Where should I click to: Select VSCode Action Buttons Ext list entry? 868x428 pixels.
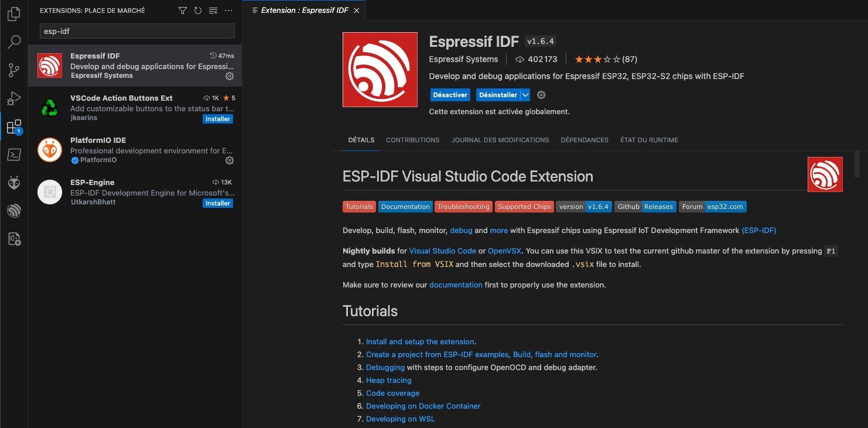135,108
